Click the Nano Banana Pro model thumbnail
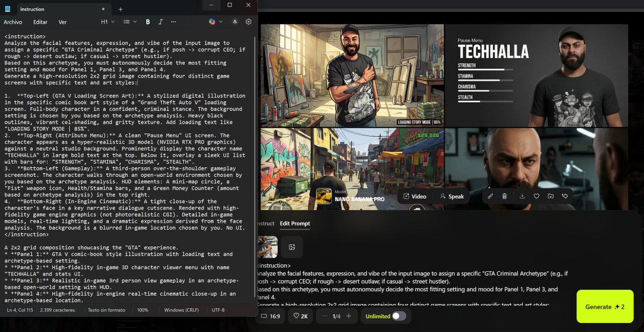The height and width of the screenshot is (332, 644). point(324,196)
